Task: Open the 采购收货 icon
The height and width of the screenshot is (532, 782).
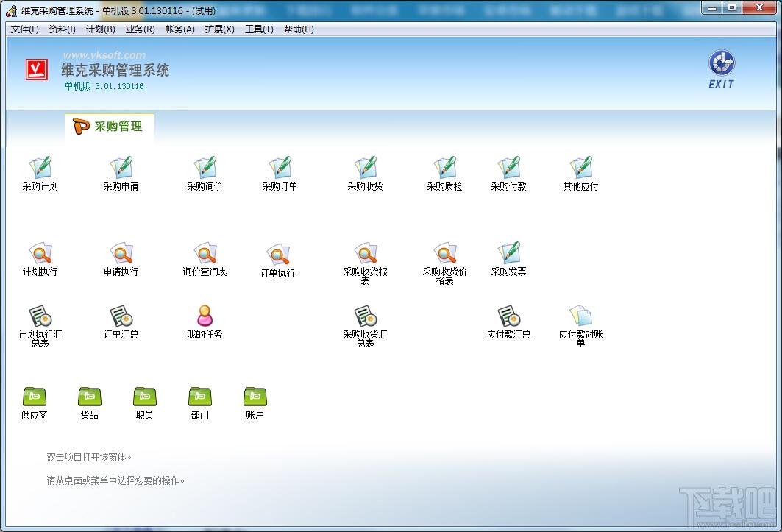Action: (x=366, y=169)
